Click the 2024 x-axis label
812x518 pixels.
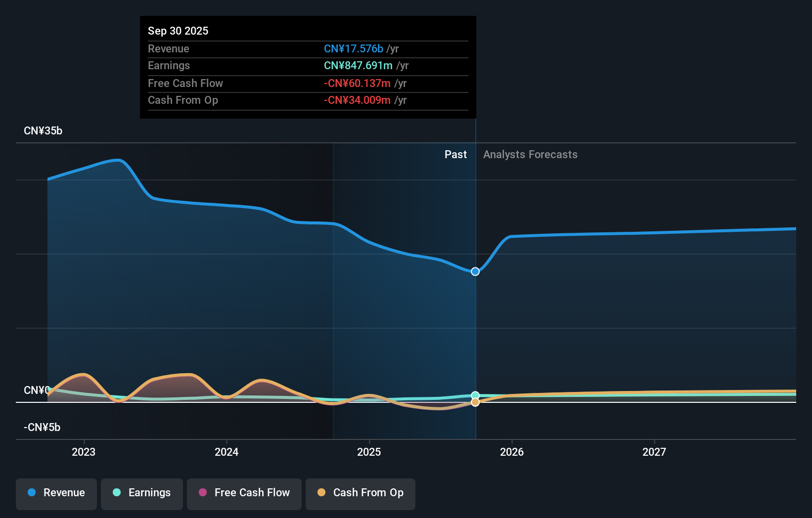pos(226,452)
